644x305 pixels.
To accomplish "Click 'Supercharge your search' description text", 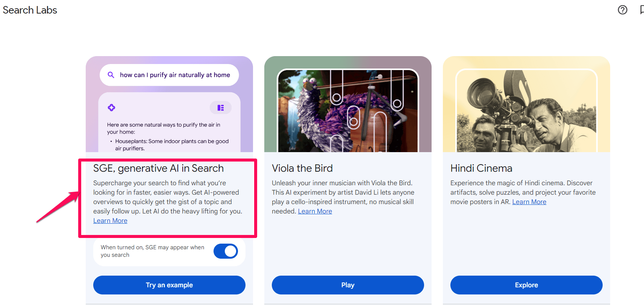I will 168,197.
